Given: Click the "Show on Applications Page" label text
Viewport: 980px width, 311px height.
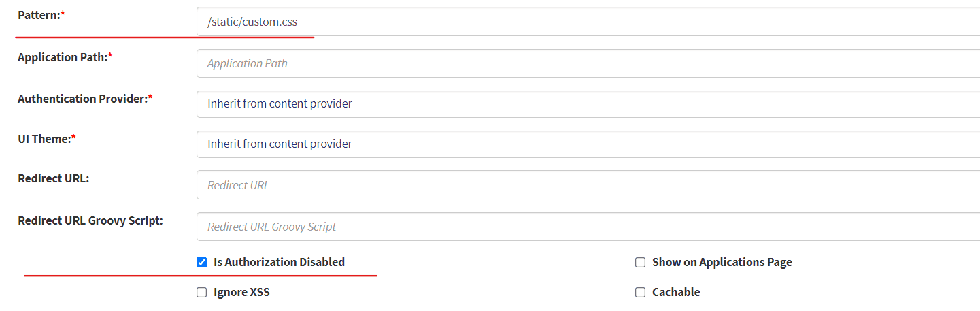Looking at the screenshot, I should [x=722, y=262].
